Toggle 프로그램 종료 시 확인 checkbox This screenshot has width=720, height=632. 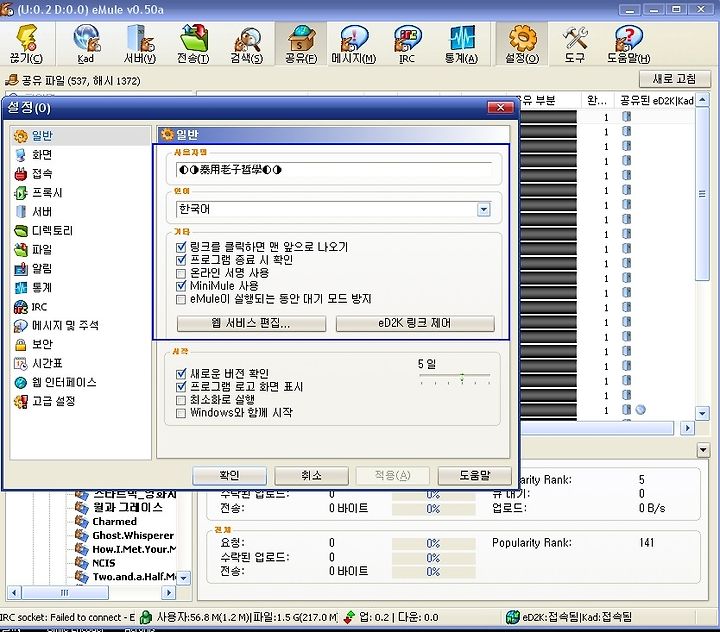click(x=181, y=260)
